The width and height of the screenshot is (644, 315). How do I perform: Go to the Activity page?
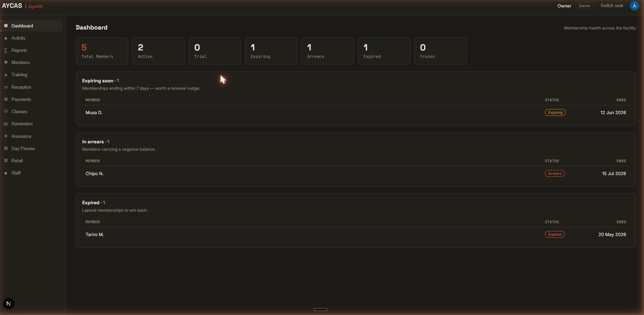click(x=31, y=38)
